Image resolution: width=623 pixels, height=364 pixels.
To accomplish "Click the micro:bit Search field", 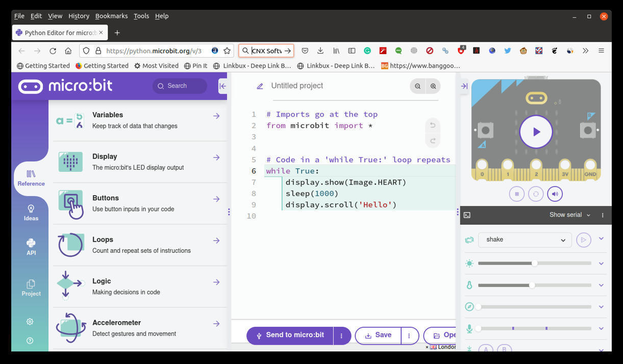I will click(x=180, y=86).
